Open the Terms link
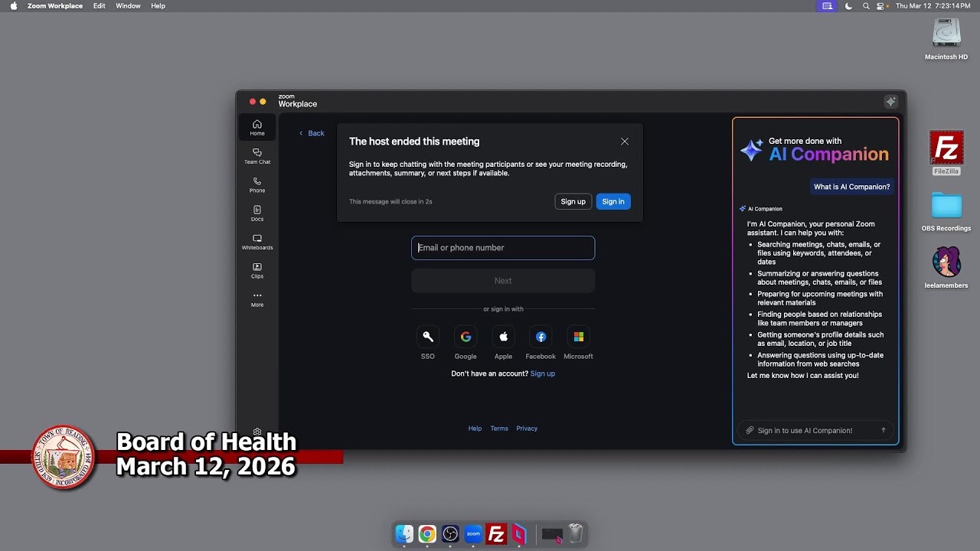Screen dimensions: 980x551 (499, 429)
